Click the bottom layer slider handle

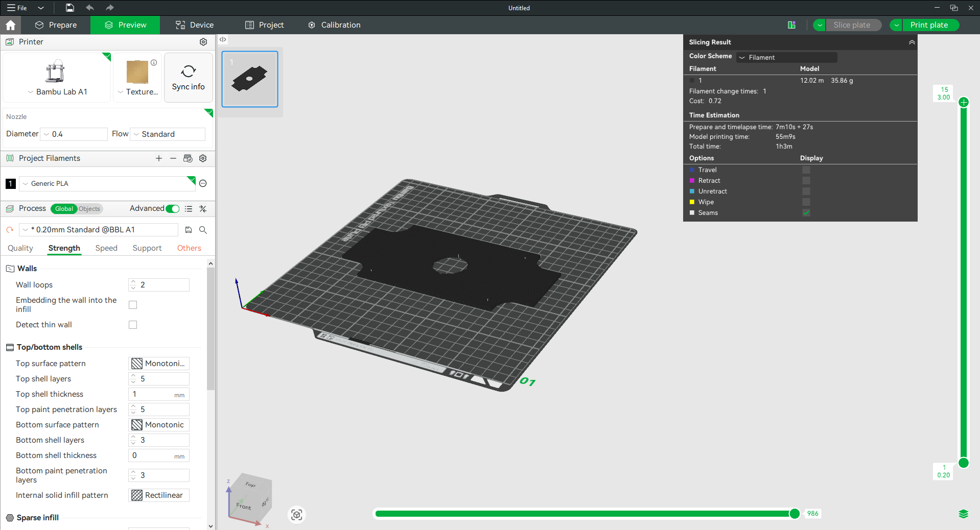pyautogui.click(x=964, y=463)
